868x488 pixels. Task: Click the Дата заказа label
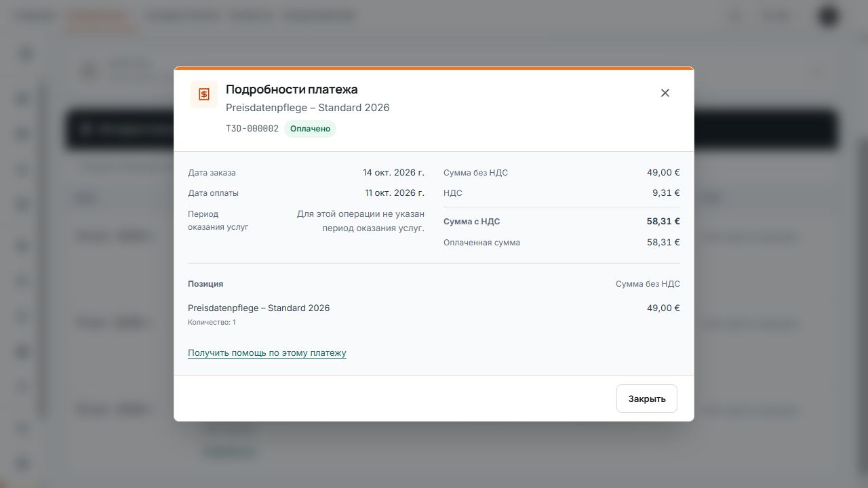(212, 172)
